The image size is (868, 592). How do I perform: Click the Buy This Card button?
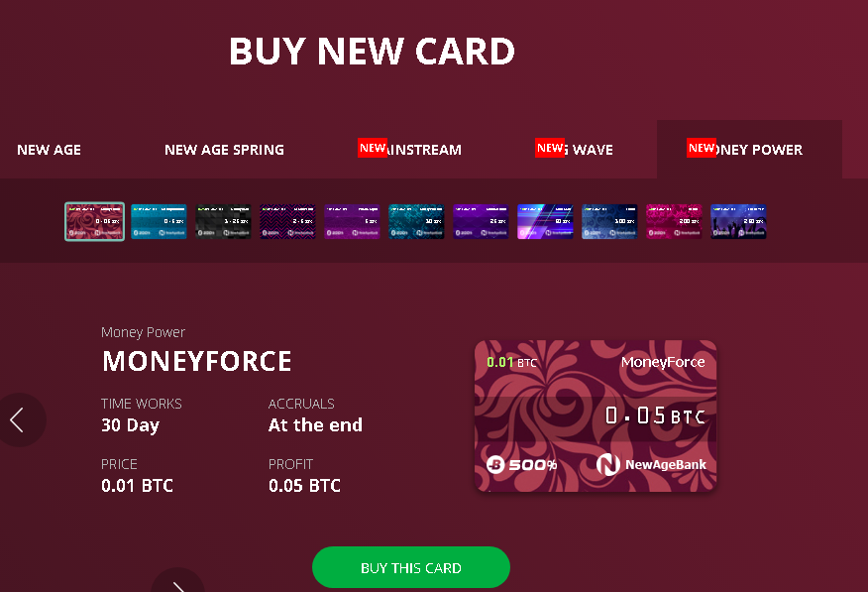click(x=411, y=567)
